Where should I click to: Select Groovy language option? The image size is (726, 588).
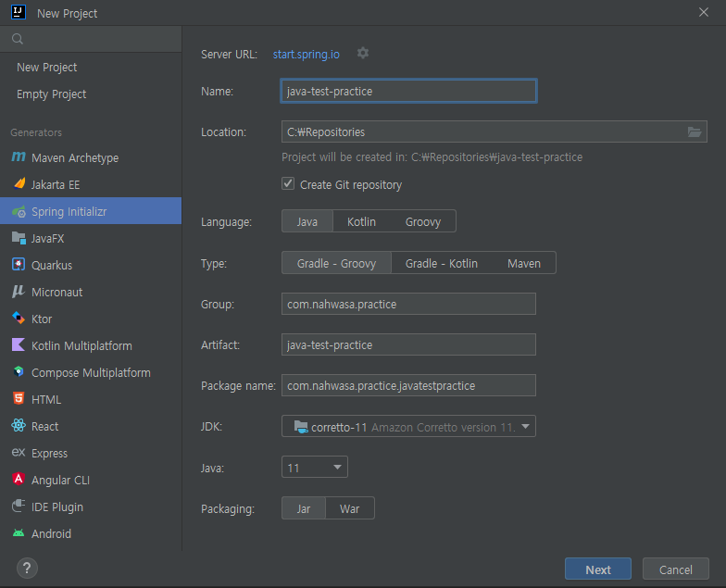(x=422, y=221)
